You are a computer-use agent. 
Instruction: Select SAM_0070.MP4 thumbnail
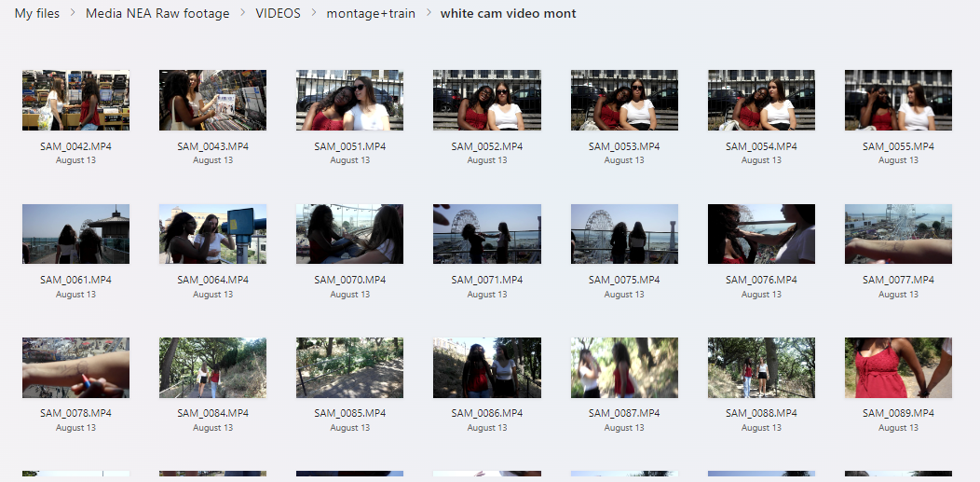click(x=349, y=234)
